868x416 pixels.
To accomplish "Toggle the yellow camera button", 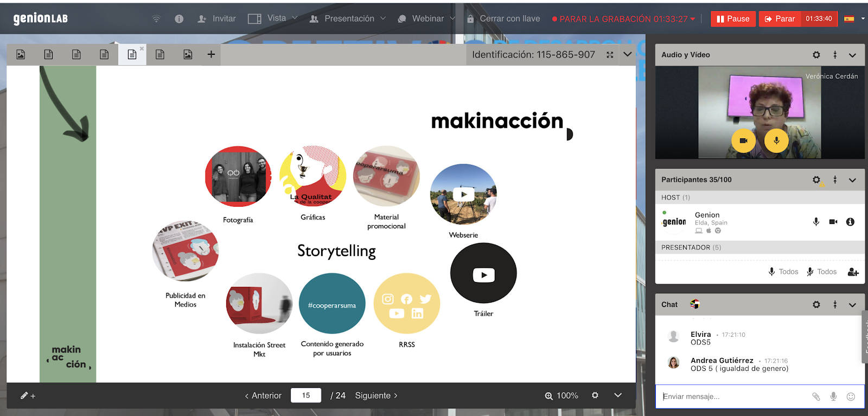I will pos(743,140).
